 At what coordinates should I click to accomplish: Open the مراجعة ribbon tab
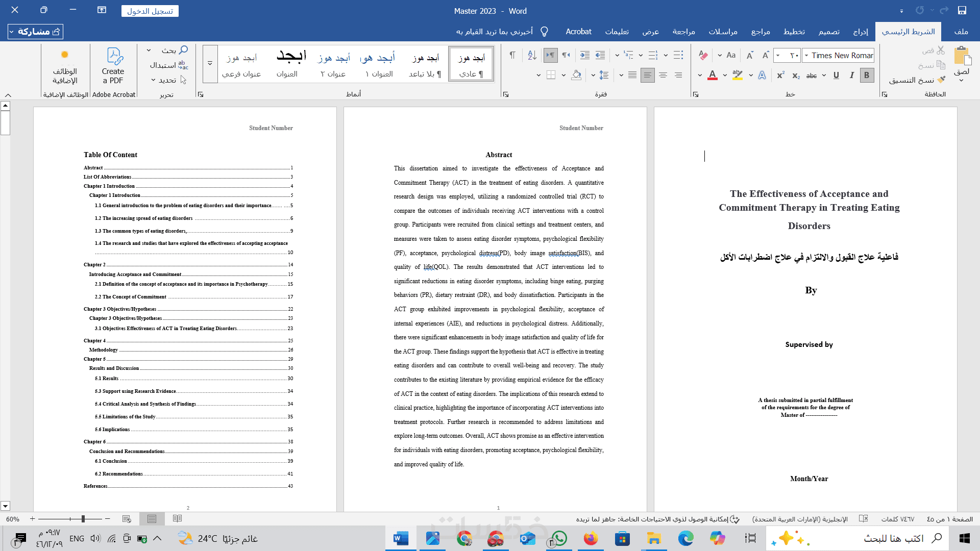(683, 32)
